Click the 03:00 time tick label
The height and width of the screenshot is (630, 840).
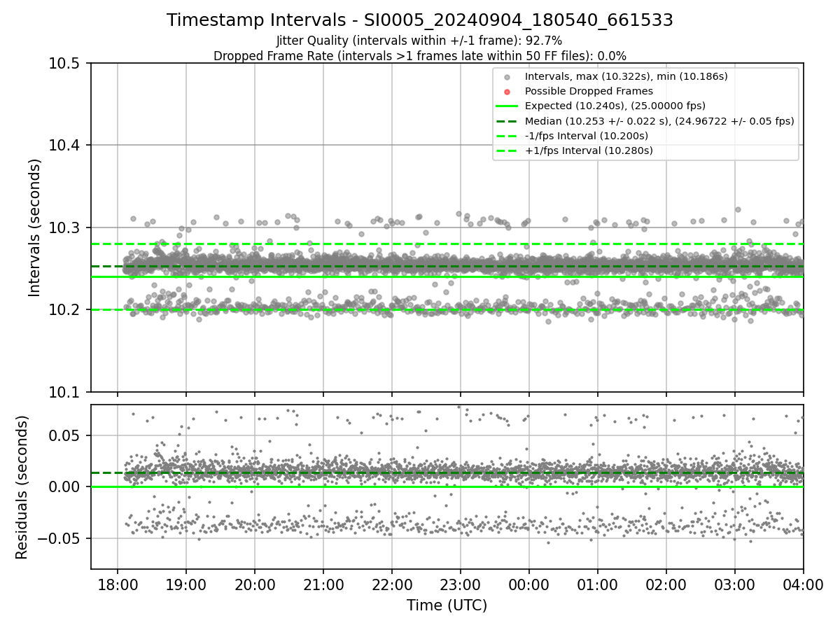(735, 584)
